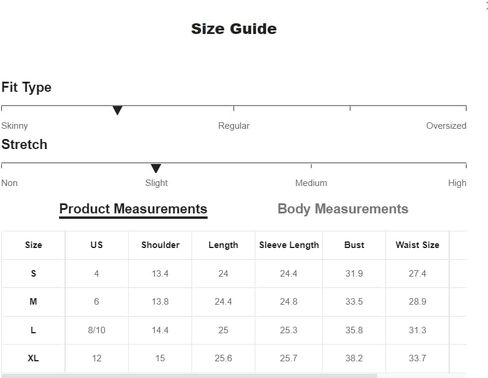Image resolution: width=488 pixels, height=378 pixels.
Task: Click the Waist Size column header
Action: pos(417,245)
